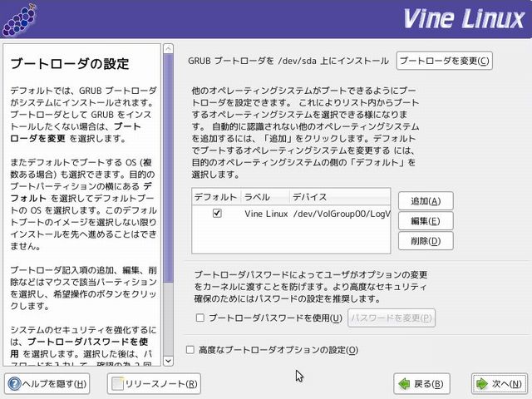
Task: Click the purple help panel scrollbar thumb
Action: pyautogui.click(x=169, y=166)
